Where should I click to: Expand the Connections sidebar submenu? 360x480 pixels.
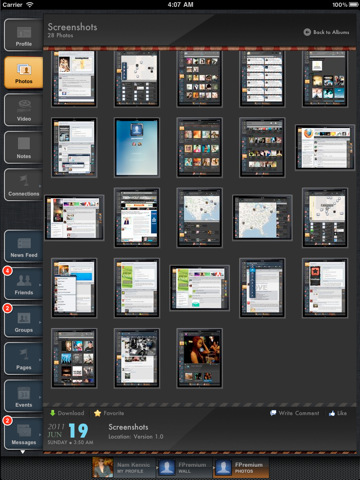tap(23, 185)
